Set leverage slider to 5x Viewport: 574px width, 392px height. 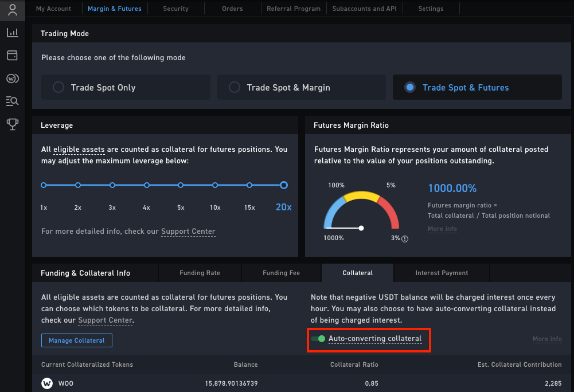[x=181, y=185]
